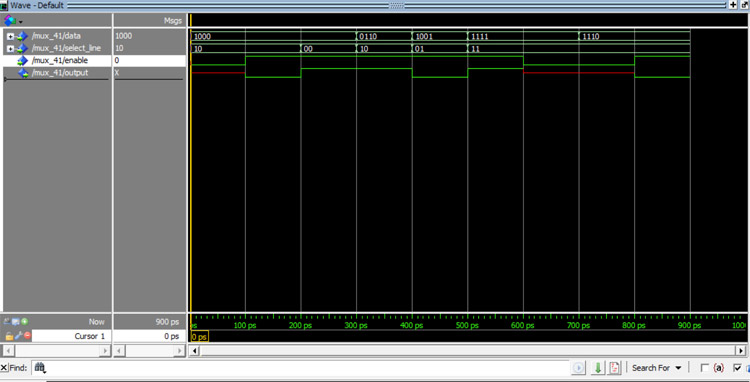Click the diamond icon of /mux_41/data
This screenshot has width=750, height=382.
(22, 36)
